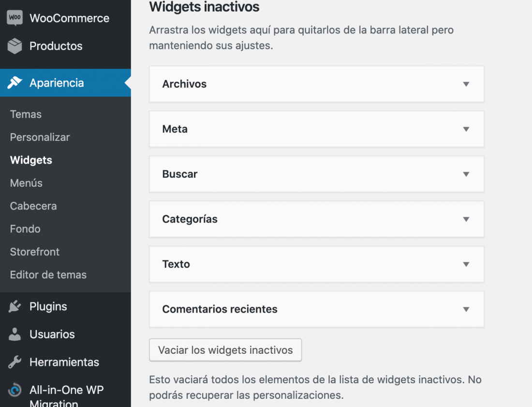
Task: Open the Editor de temas submenu
Action: pyautogui.click(x=48, y=274)
